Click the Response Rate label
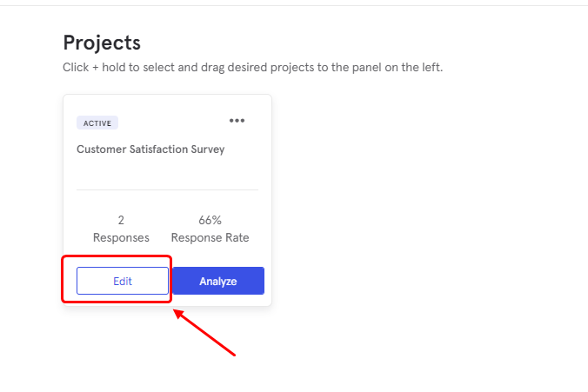This screenshot has width=588, height=392. [x=210, y=237]
